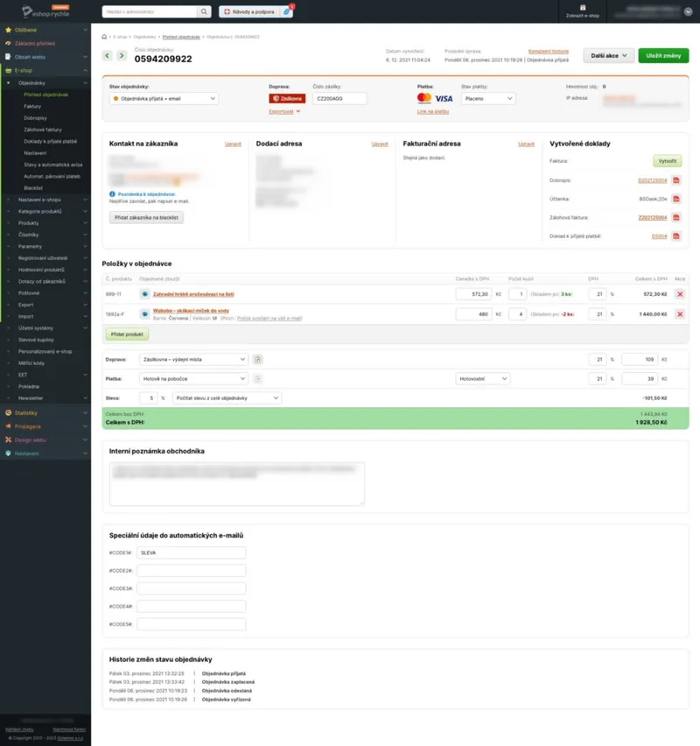The image size is (700, 746).
Task: Open the Dobropis PDF document icon
Action: tap(675, 180)
